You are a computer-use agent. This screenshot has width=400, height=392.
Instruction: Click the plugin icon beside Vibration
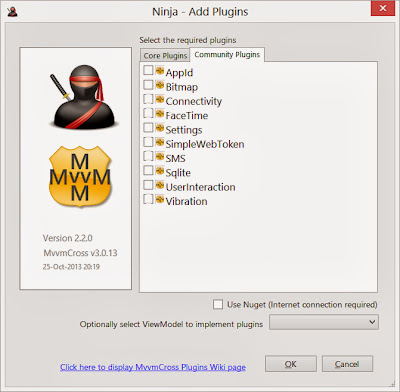click(x=160, y=199)
